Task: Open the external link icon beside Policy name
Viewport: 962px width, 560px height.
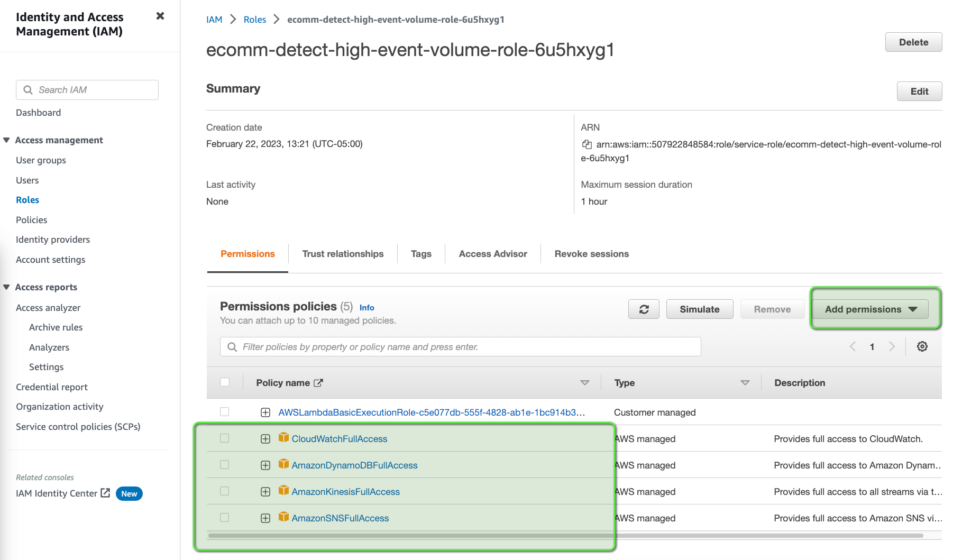Action: 318,382
